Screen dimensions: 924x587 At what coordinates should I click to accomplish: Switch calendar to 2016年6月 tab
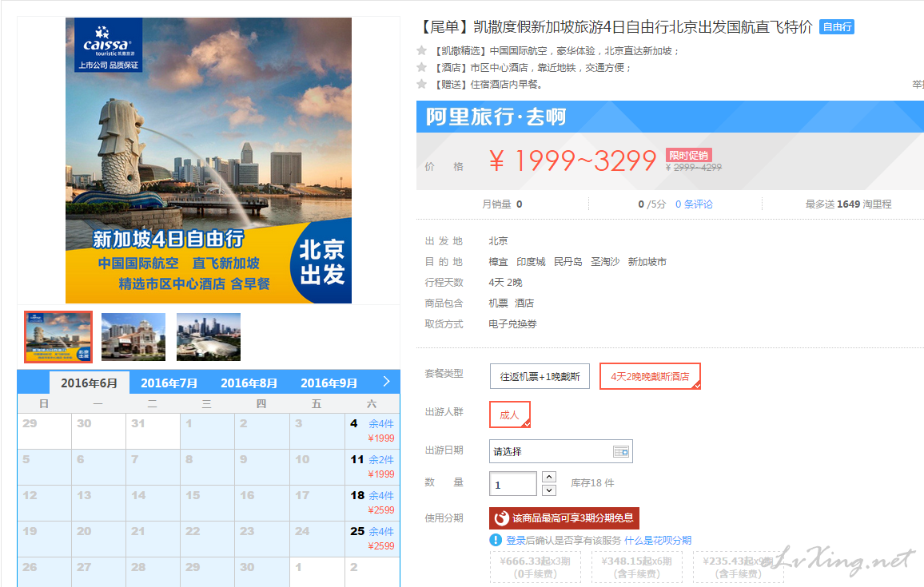89,383
